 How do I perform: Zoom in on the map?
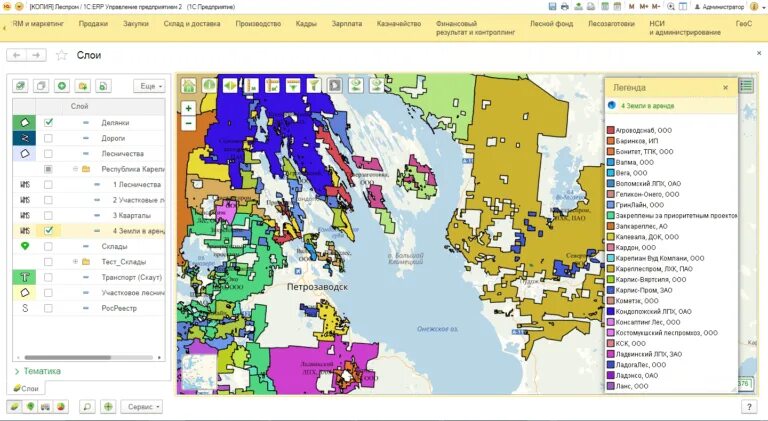click(x=189, y=109)
